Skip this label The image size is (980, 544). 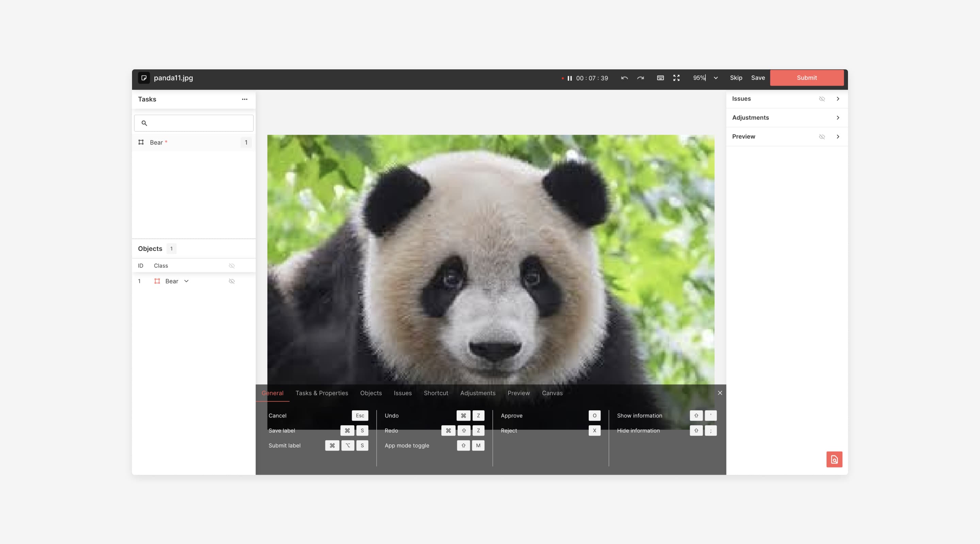pos(736,78)
